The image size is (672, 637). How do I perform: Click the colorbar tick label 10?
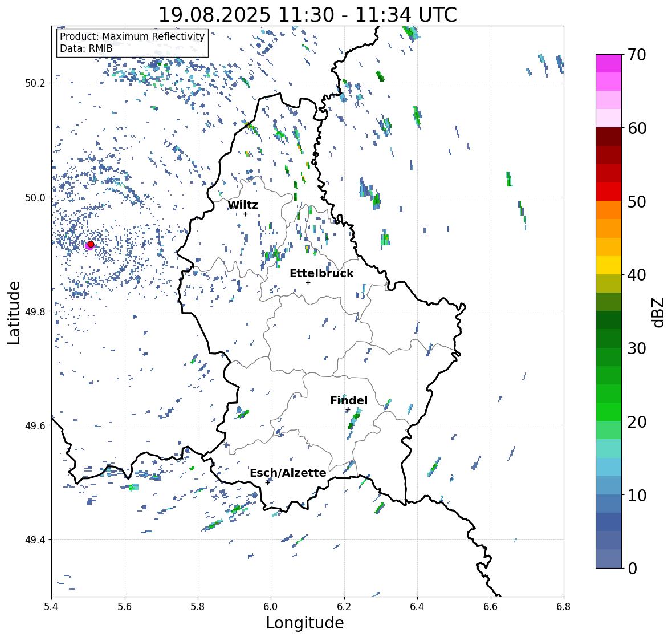637,496
